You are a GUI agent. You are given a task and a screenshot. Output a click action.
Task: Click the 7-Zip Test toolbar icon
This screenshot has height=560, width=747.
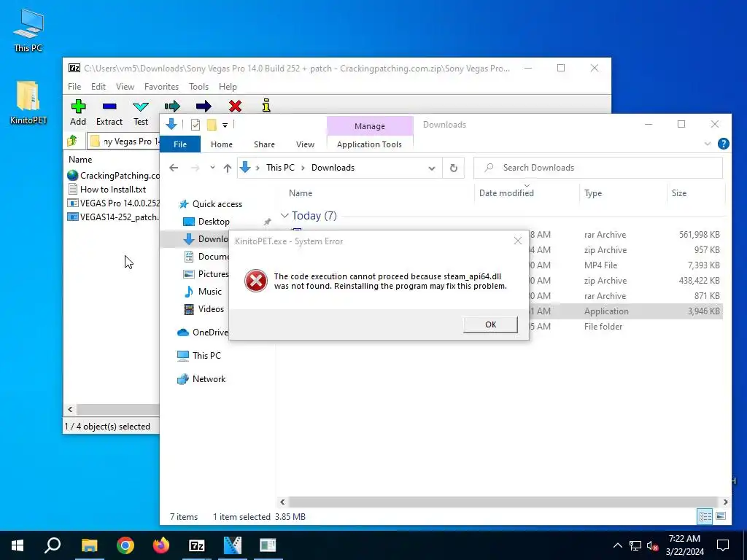(141, 106)
